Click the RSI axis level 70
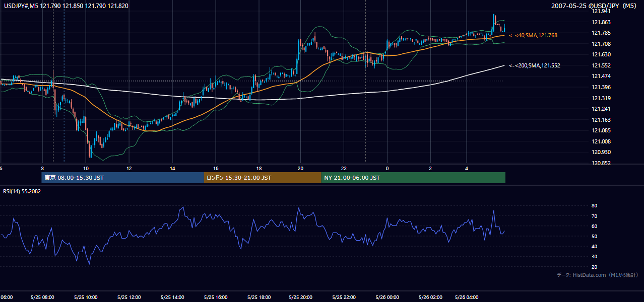The height and width of the screenshot is (302, 644). (x=594, y=216)
